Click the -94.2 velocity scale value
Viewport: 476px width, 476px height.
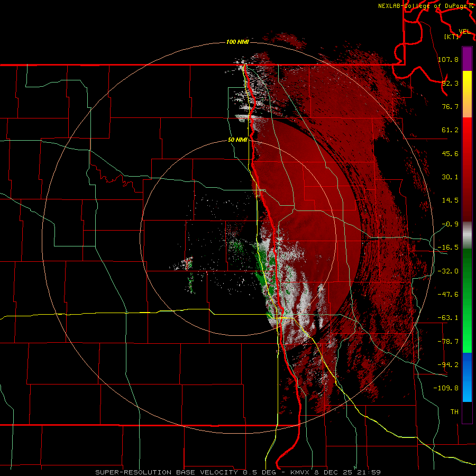pyautogui.click(x=448, y=365)
